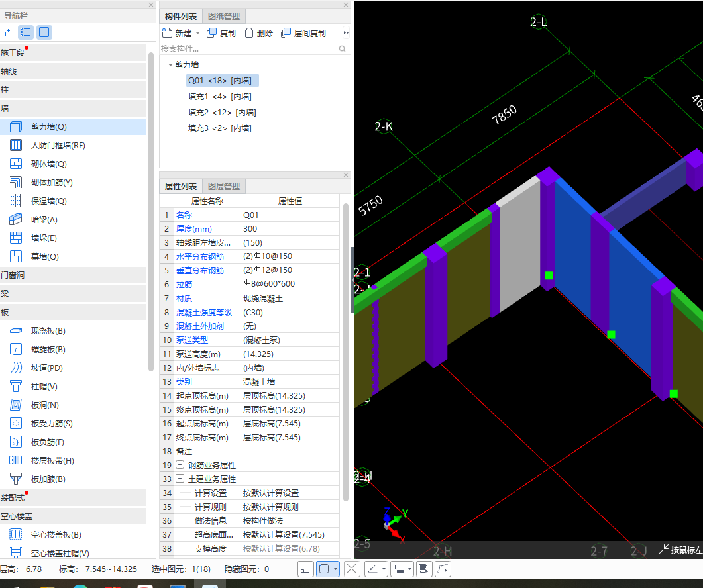Select 坡道(PD) ramp type
Screen dimensions: 703x588
pyautogui.click(x=46, y=368)
